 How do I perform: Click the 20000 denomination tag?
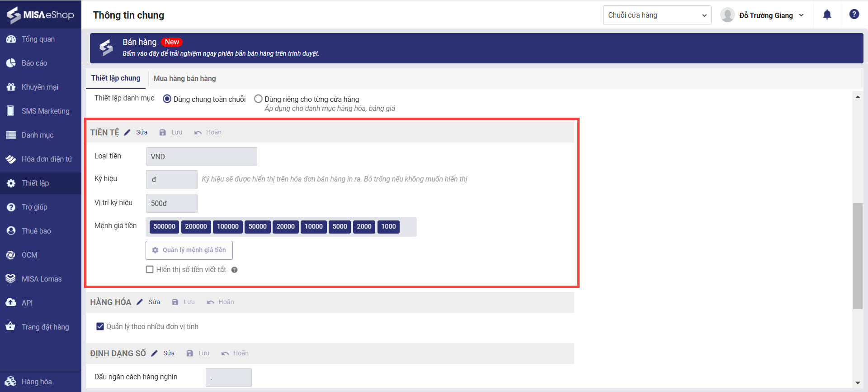point(286,227)
